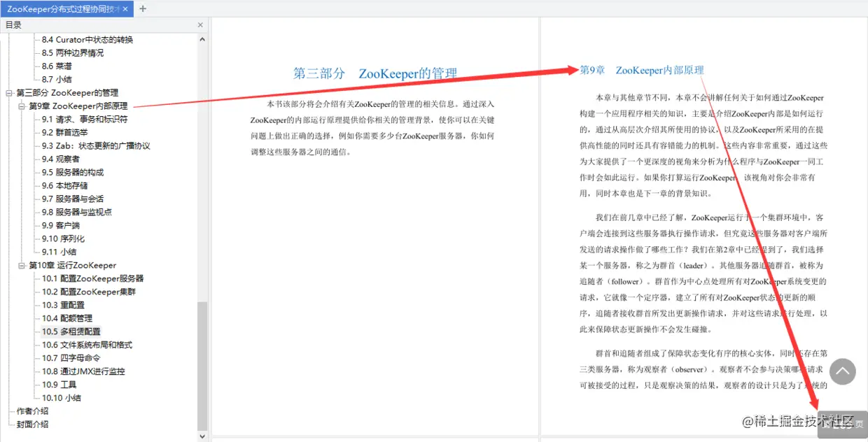Go to 10.4 配额管理
Image resolution: width=868 pixels, height=442 pixels.
pyautogui.click(x=66, y=319)
